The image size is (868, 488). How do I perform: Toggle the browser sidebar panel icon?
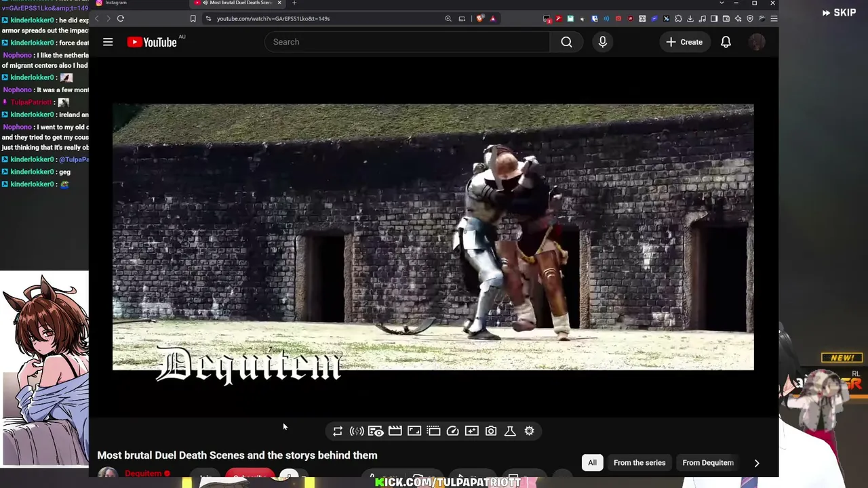[x=714, y=18]
